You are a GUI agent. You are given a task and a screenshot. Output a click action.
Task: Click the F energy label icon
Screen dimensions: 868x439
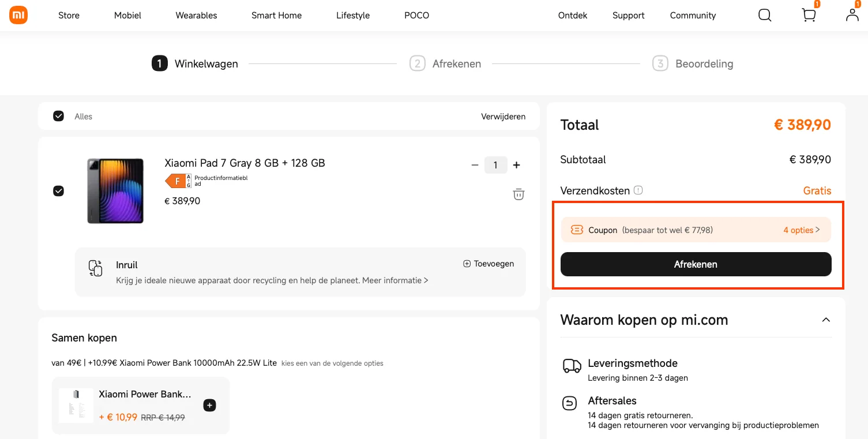pos(176,181)
